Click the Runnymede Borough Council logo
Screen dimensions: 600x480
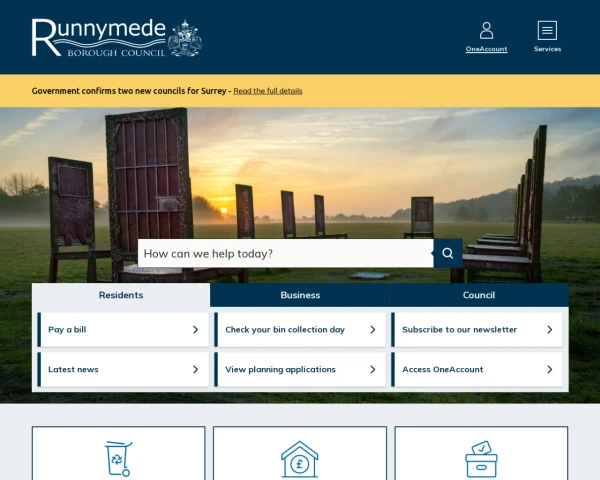coord(117,38)
